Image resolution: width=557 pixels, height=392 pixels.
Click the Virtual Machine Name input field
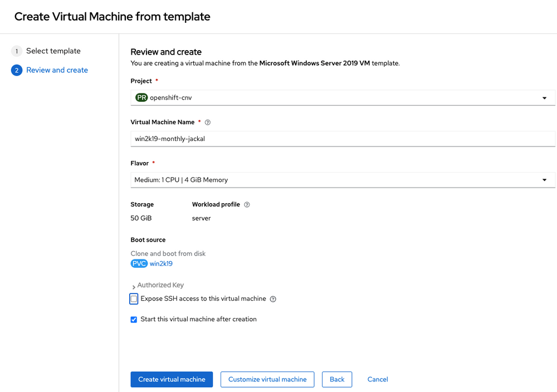[x=343, y=138]
